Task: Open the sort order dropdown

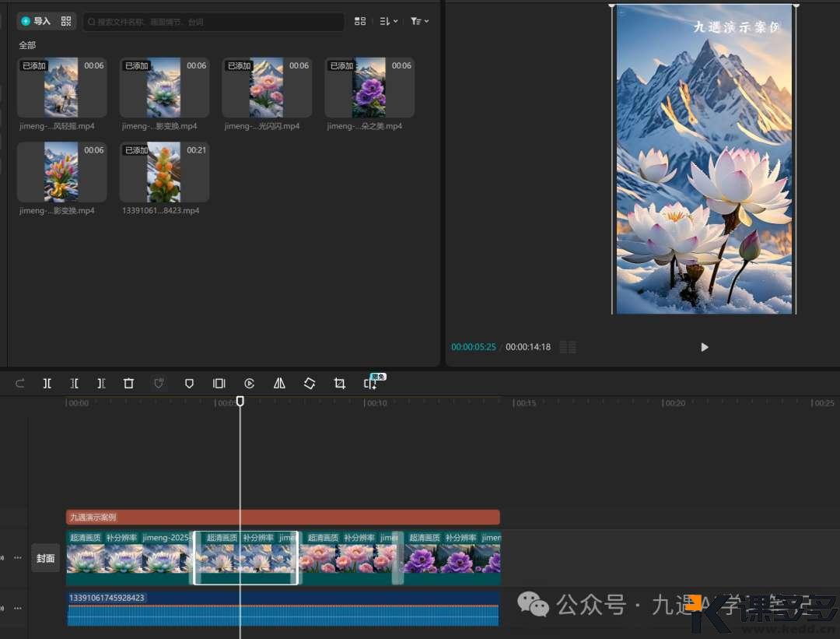Action: tap(388, 21)
